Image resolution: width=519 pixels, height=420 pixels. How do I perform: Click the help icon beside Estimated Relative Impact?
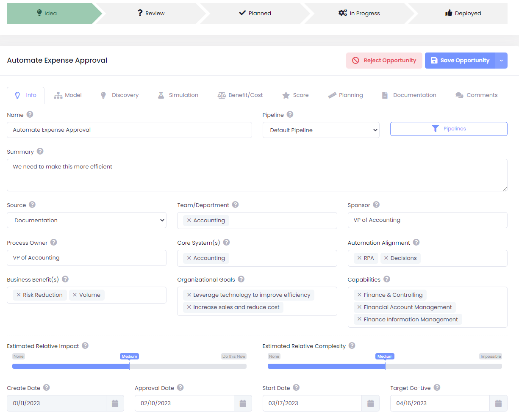click(85, 346)
